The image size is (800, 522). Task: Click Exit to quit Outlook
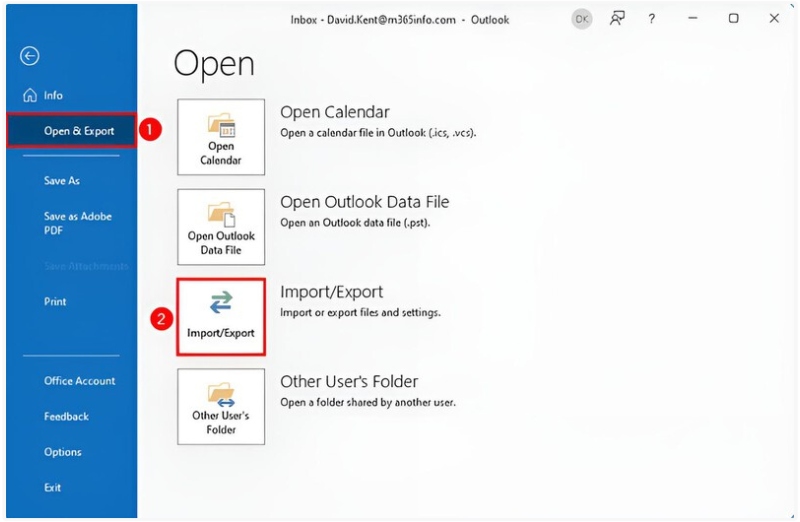pos(53,487)
